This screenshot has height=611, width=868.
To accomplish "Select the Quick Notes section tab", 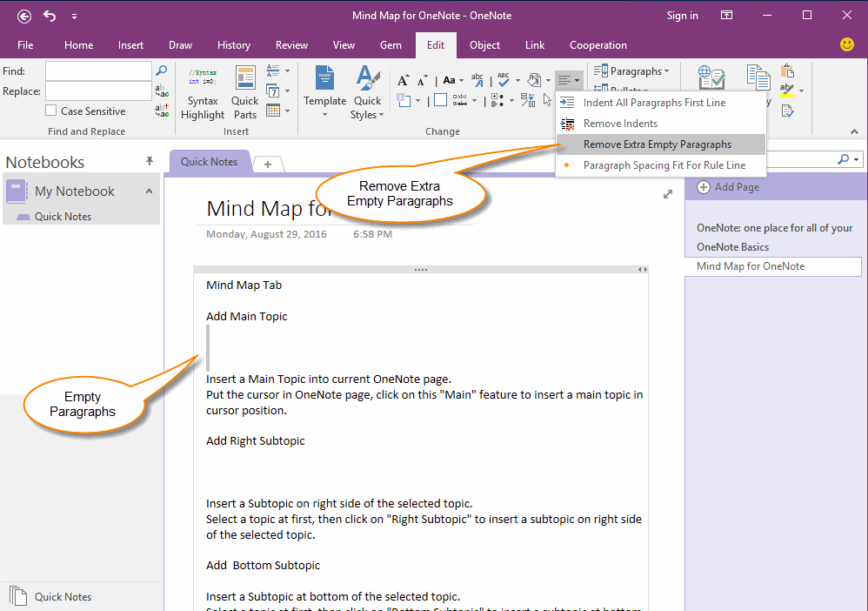I will click(210, 162).
